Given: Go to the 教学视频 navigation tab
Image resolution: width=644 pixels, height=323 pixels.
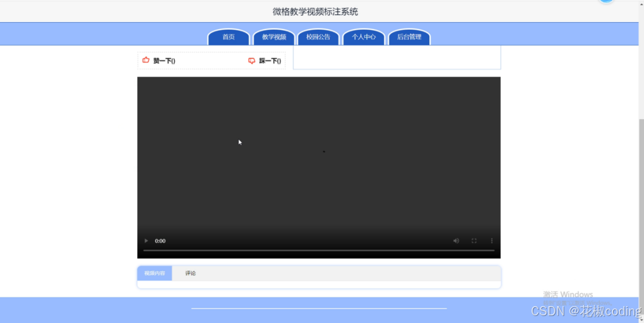Looking at the screenshot, I should [x=274, y=37].
